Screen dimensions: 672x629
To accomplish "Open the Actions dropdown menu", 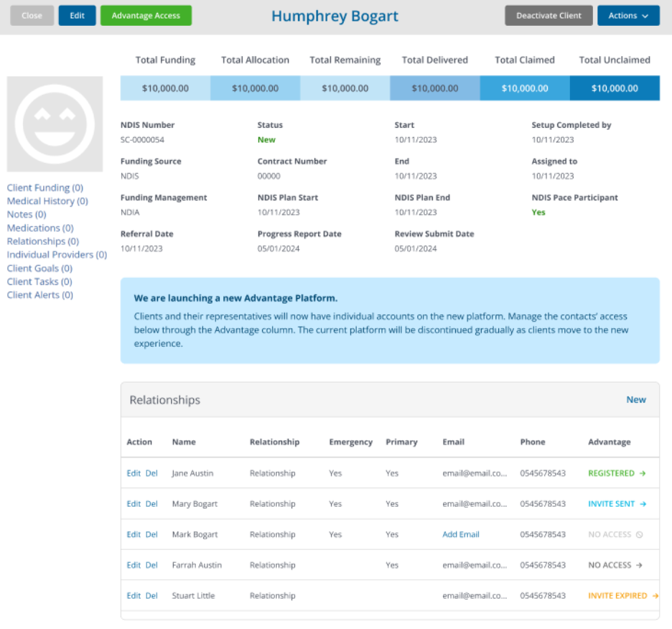I will pyautogui.click(x=628, y=16).
